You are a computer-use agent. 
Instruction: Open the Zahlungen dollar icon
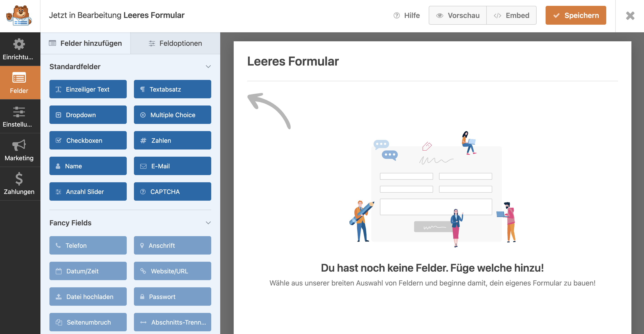tap(19, 179)
